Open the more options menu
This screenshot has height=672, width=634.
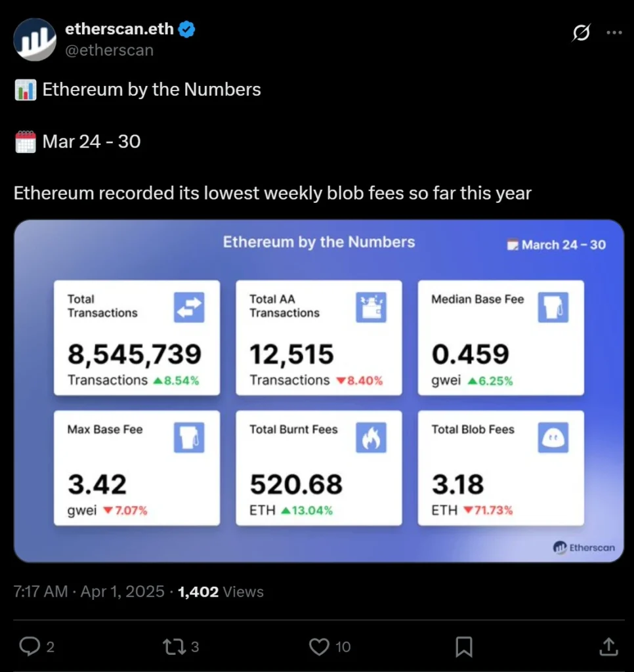click(x=614, y=33)
